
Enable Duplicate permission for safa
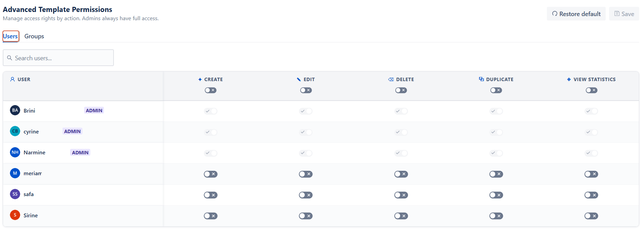point(496,195)
